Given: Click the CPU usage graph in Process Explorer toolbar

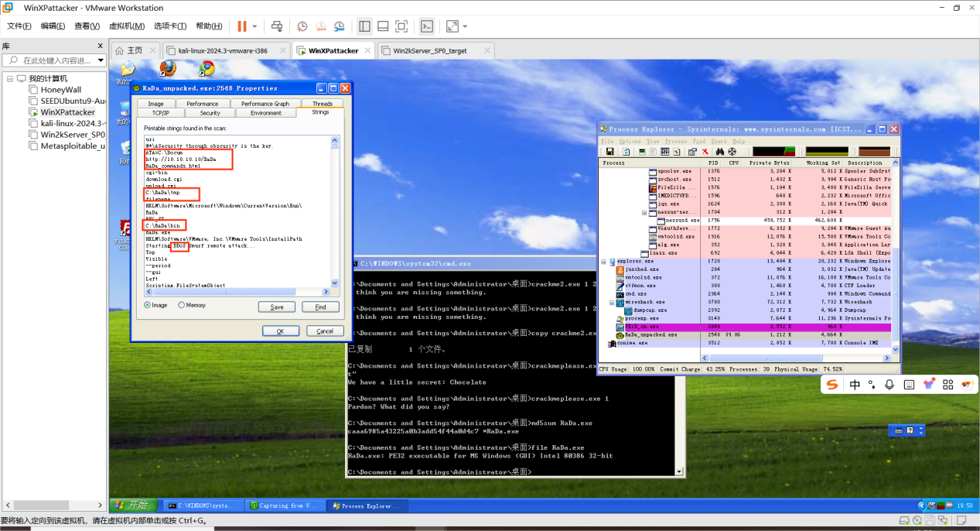Looking at the screenshot, I should click(773, 152).
